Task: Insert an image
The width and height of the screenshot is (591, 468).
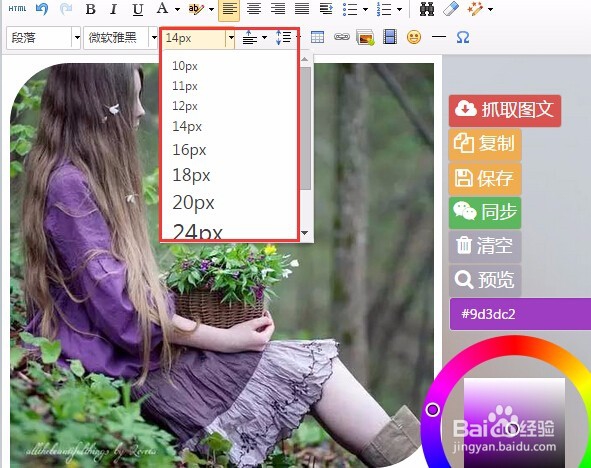Action: pyautogui.click(x=366, y=37)
